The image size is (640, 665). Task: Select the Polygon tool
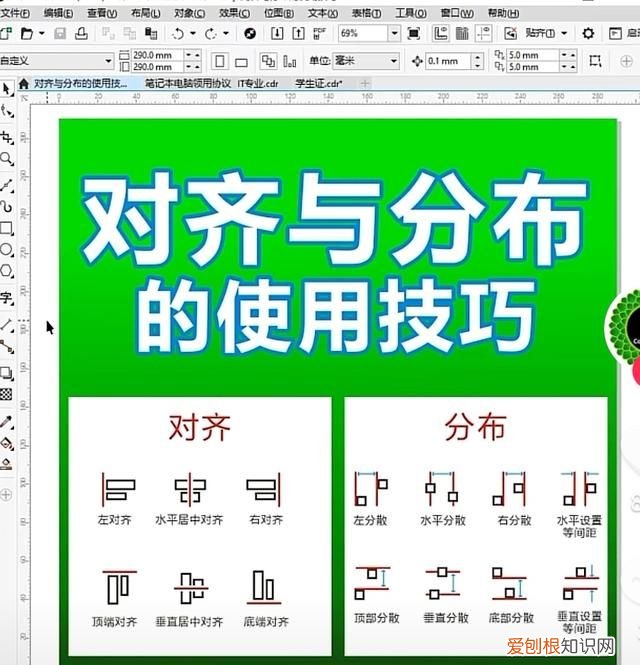(x=7, y=271)
